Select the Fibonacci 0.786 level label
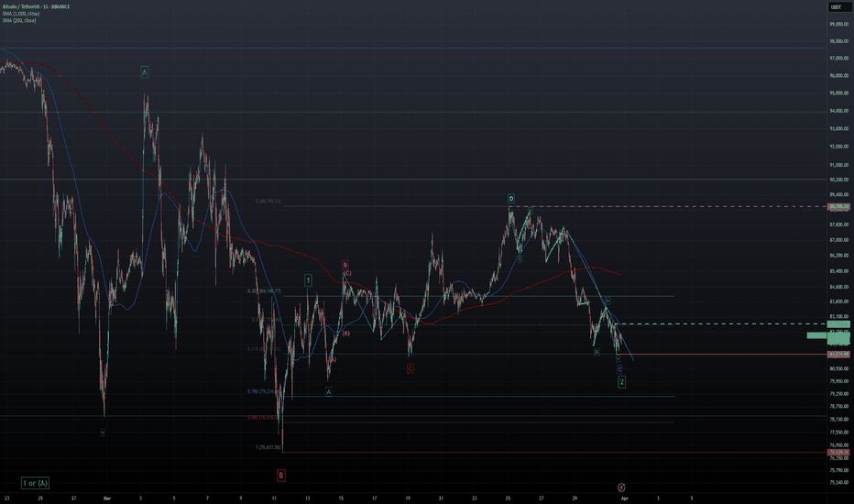This screenshot has height=504, width=854. [x=264, y=391]
